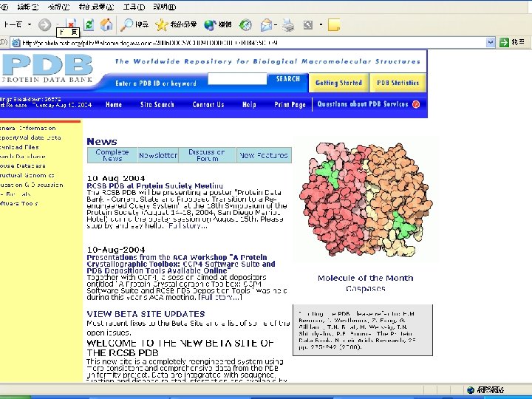Open Search Database in the yellow sidebar
Image resolution: width=532 pixels, height=399 pixels.
(23, 157)
